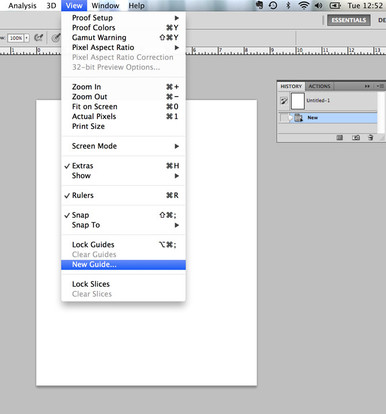
Task: Click the document icon of the New history state
Action: pyautogui.click(x=298, y=118)
